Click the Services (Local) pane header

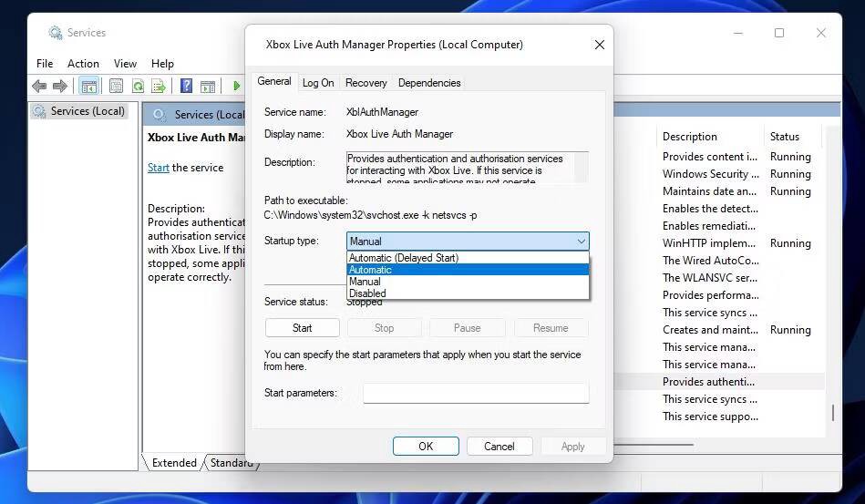194,114
